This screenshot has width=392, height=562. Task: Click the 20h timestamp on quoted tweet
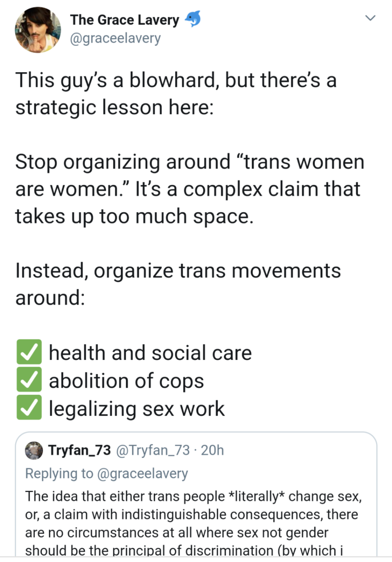pos(212,450)
